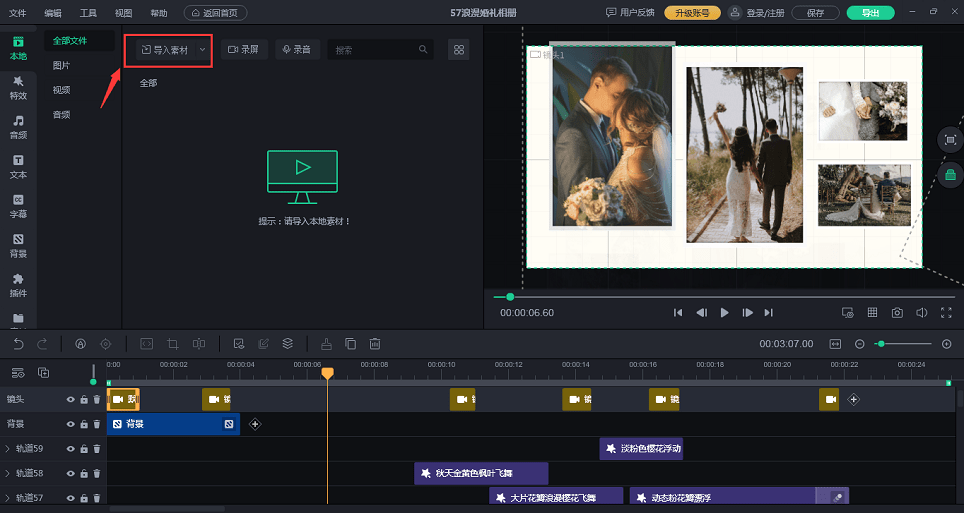964x513 pixels.
Task: Toggle lock on 轨道58 track
Action: [x=84, y=473]
